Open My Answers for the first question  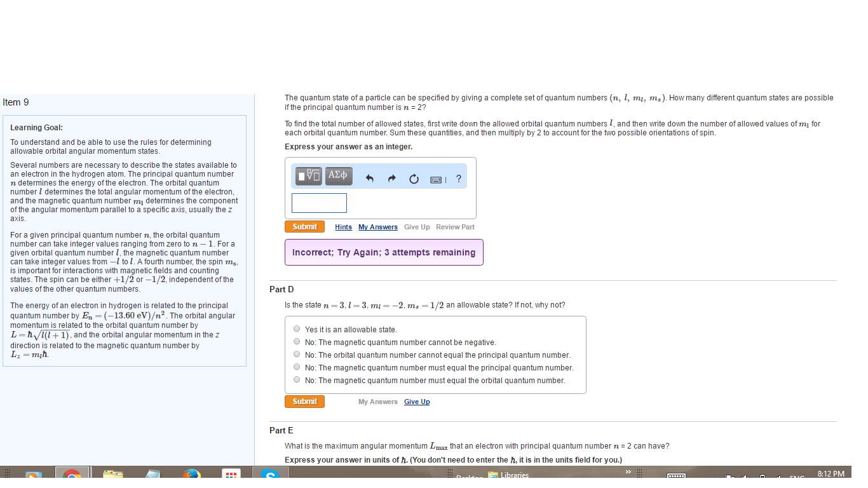tap(378, 227)
